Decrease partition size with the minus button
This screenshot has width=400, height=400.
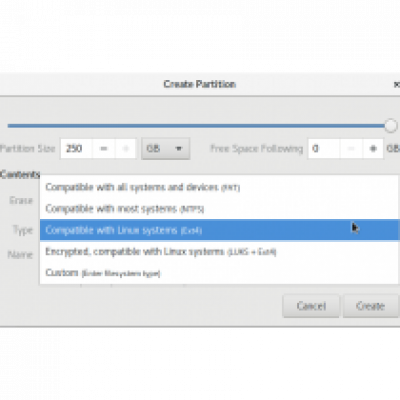coord(104,148)
